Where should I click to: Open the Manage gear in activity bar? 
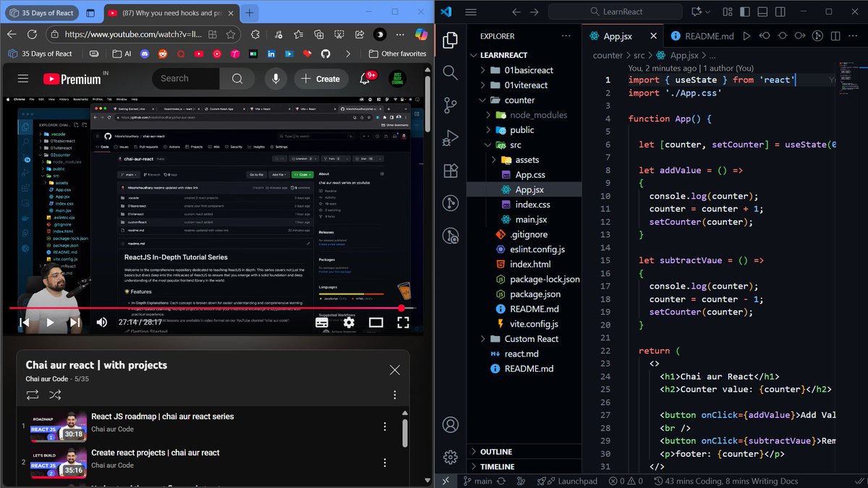pyautogui.click(x=450, y=457)
